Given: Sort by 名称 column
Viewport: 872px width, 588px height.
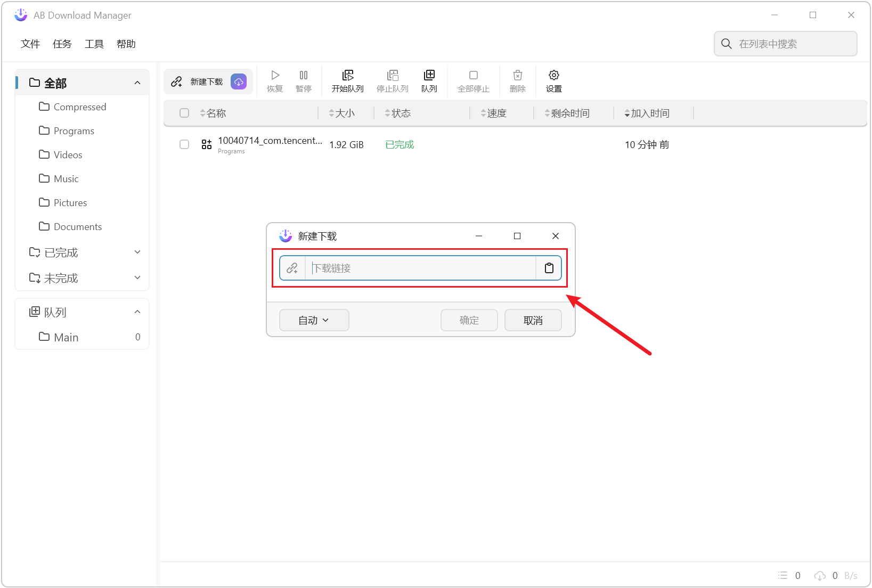Looking at the screenshot, I should [213, 113].
